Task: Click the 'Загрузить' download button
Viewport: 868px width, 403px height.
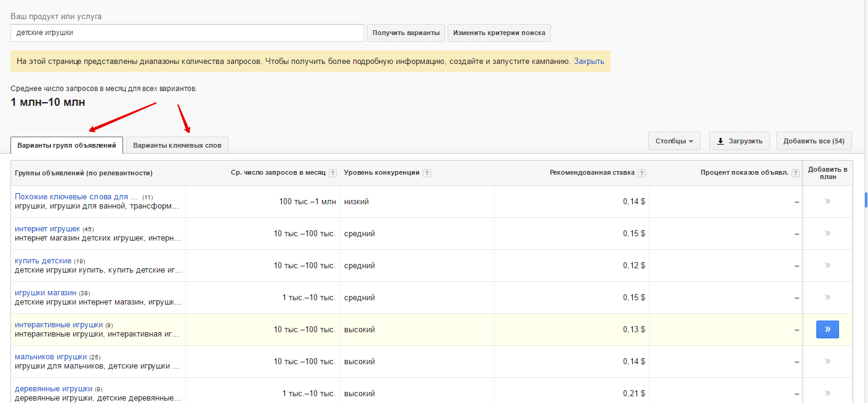Action: [739, 141]
